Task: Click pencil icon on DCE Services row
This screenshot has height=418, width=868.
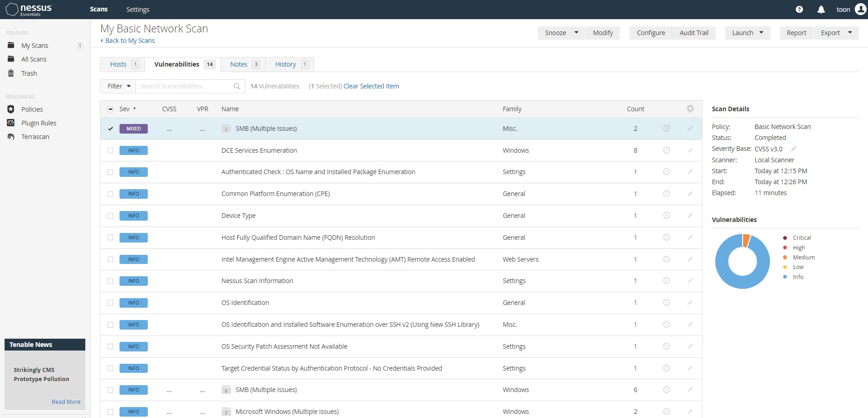Action: click(690, 150)
